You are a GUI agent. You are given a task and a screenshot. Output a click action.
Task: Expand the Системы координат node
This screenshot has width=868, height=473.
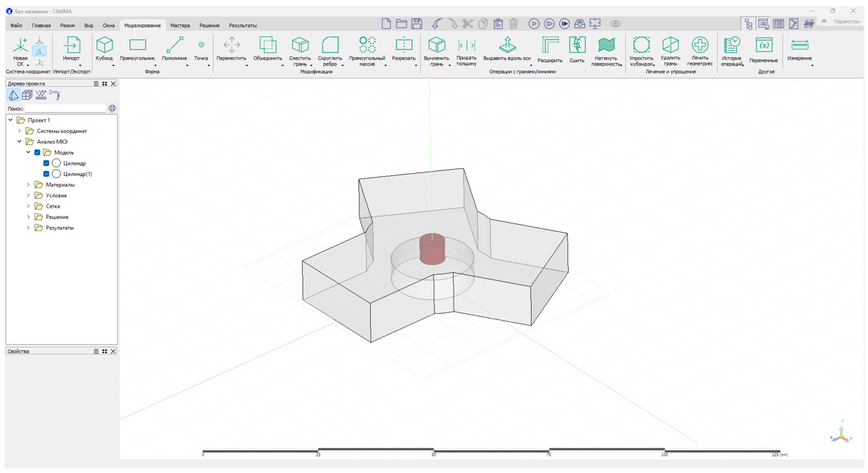click(x=19, y=131)
